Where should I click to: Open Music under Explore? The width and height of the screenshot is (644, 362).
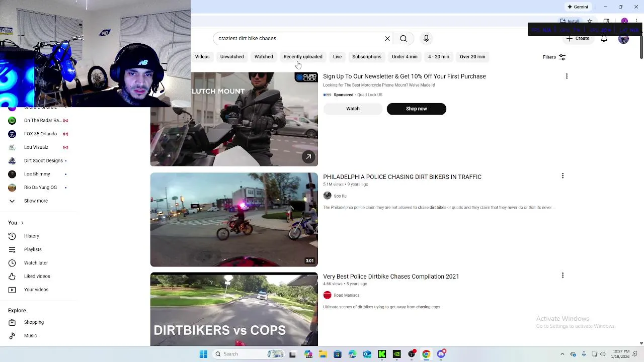pyautogui.click(x=30, y=336)
